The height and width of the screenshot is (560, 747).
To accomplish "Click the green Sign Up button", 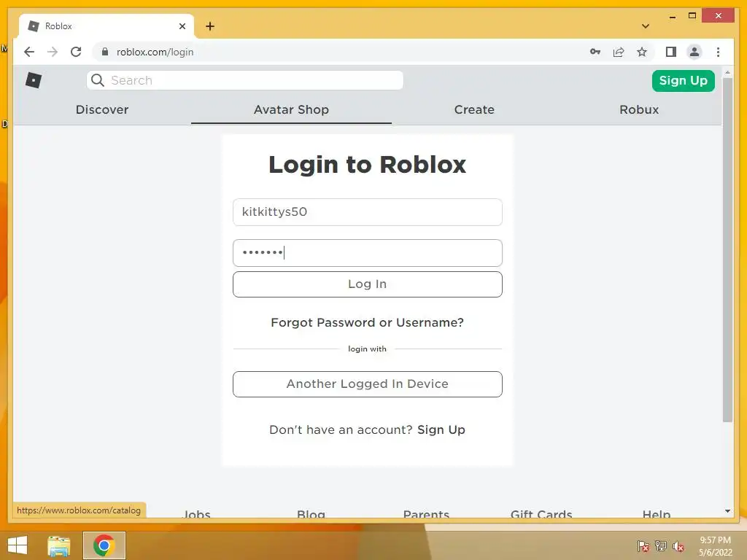I will pos(683,80).
